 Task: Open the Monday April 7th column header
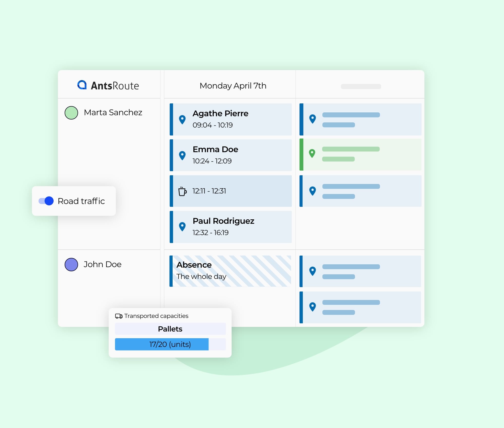(x=233, y=86)
